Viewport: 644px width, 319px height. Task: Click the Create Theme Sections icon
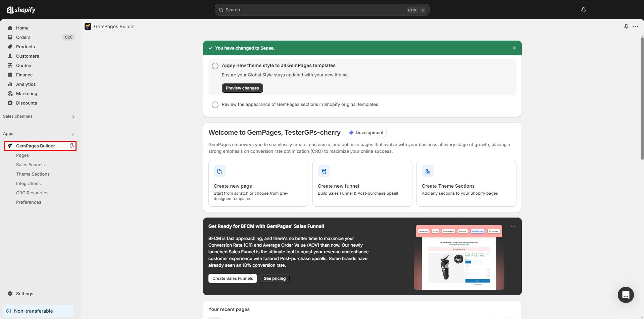[428, 171]
